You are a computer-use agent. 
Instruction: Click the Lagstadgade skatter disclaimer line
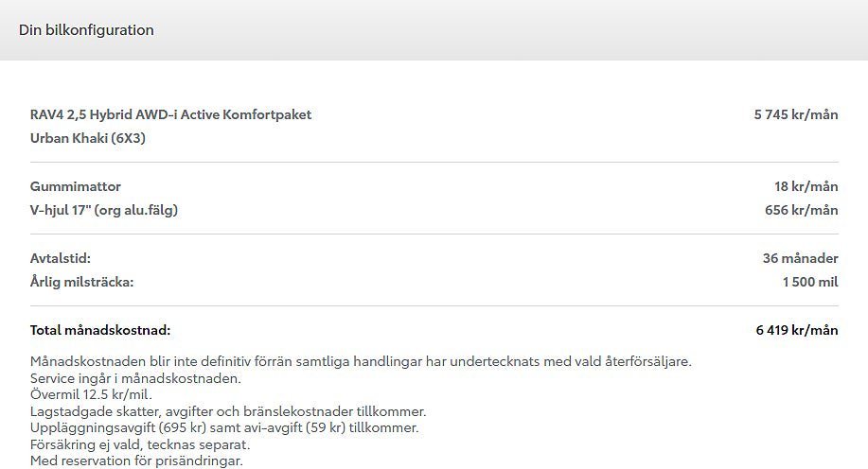(x=228, y=411)
